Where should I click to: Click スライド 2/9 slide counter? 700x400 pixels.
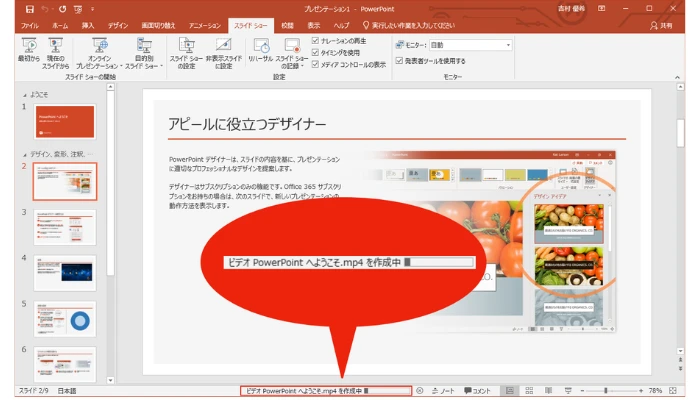point(33,391)
